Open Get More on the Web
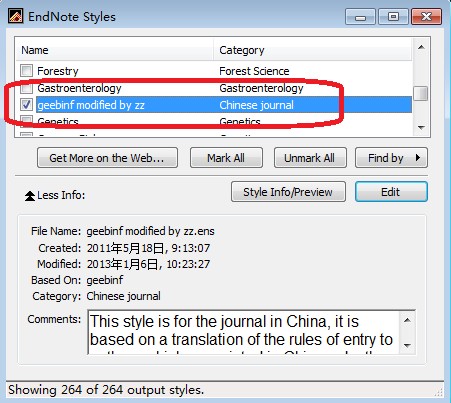The width and height of the screenshot is (451, 403). click(x=107, y=158)
